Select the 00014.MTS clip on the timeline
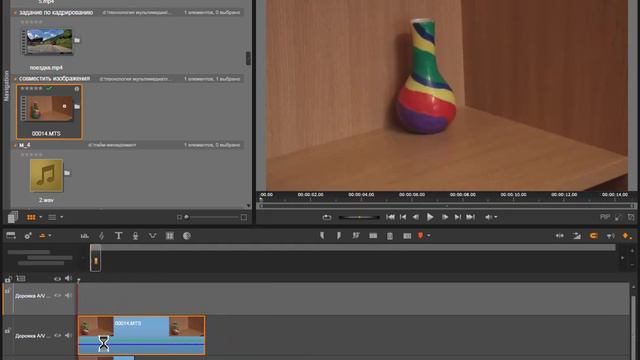The height and width of the screenshot is (360, 640). (x=141, y=335)
